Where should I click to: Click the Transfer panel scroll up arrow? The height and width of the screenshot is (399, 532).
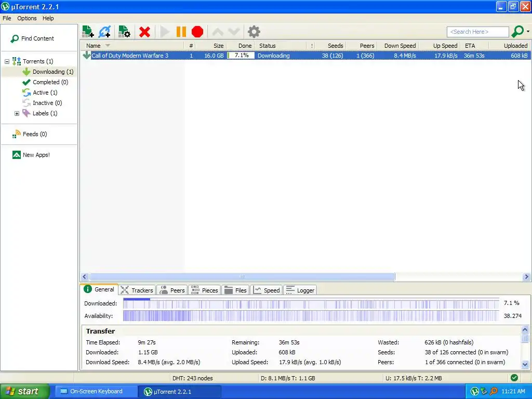point(525,330)
